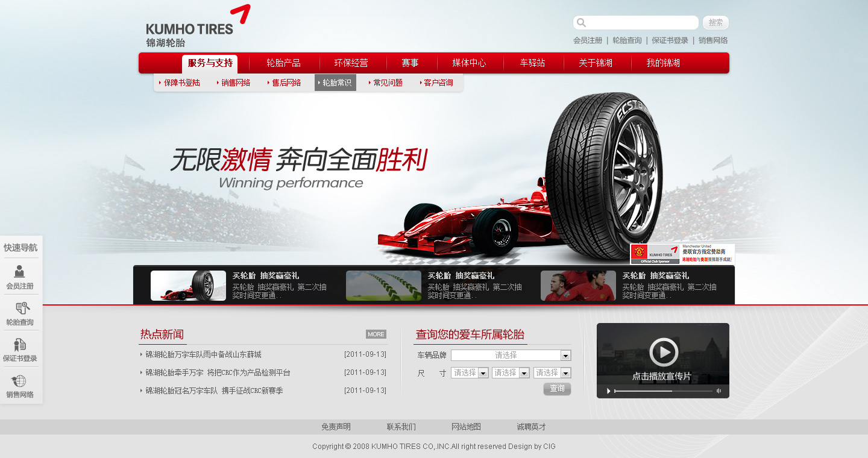This screenshot has width=868, height=458.
Task: Open news 锦湖轮胎冠名万宇车队 携手征战CRC新赛季
Action: pos(214,391)
